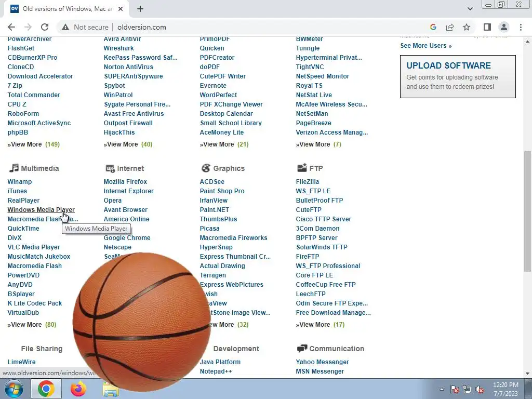The height and width of the screenshot is (399, 532).
Task: Open the Winamp link
Action: [20, 181]
